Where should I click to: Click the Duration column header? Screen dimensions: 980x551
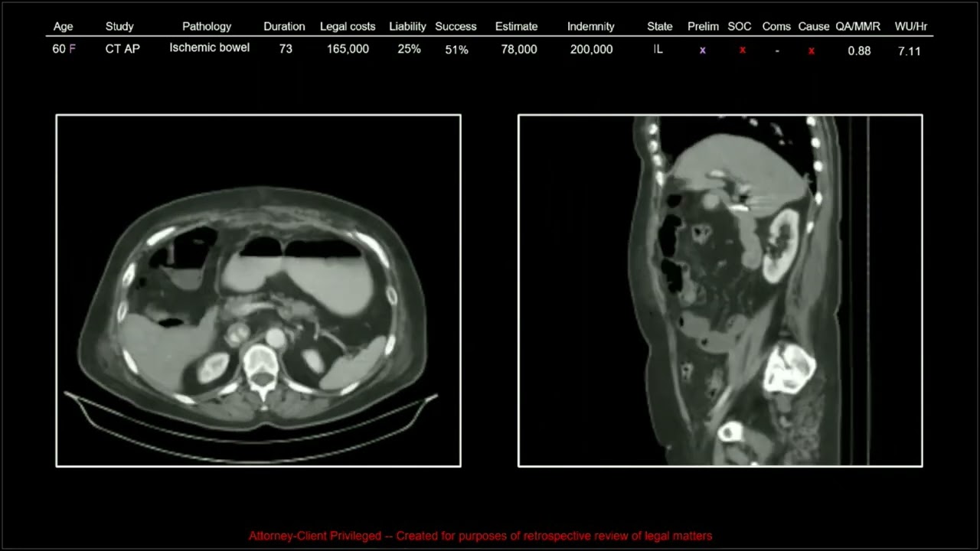click(x=284, y=26)
